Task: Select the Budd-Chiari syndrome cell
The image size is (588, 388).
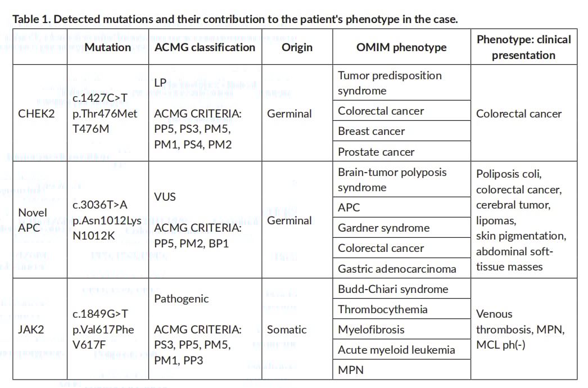Action: pyautogui.click(x=393, y=289)
